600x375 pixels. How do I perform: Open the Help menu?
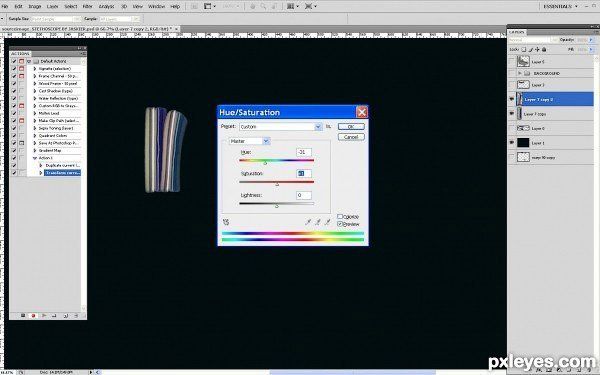175,7
